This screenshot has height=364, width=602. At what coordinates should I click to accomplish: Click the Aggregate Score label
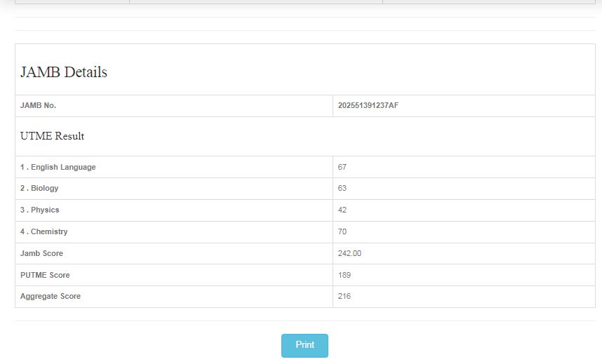(x=51, y=297)
